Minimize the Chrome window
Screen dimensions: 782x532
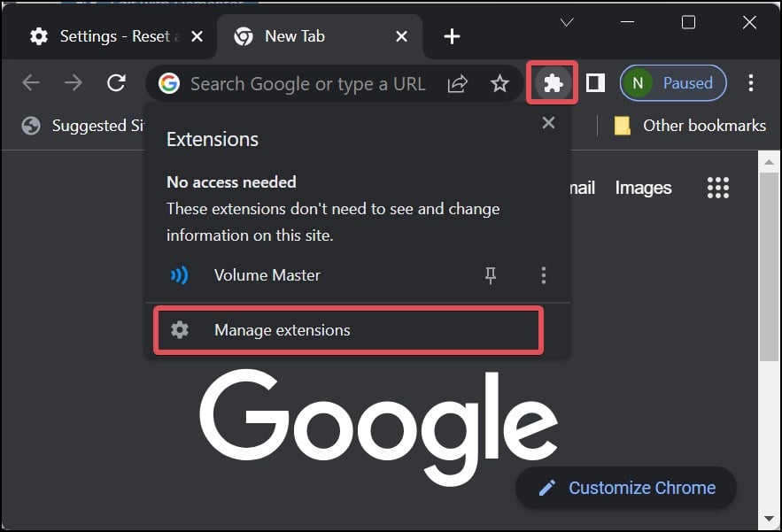(627, 22)
